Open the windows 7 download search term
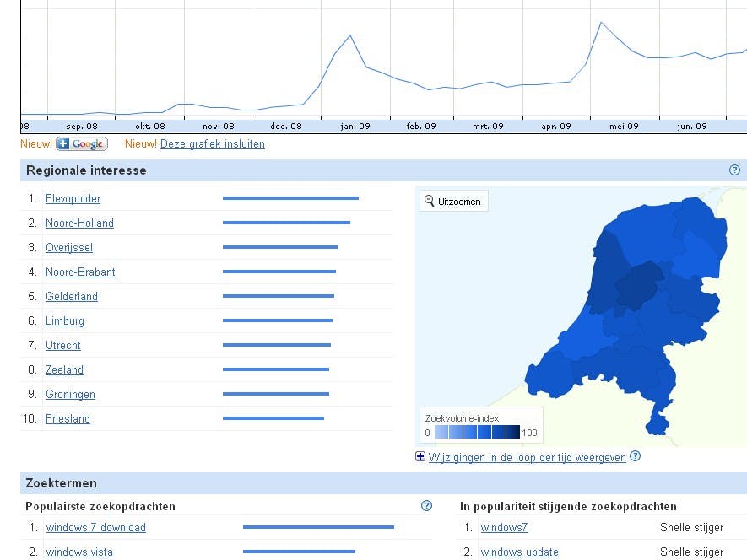 click(95, 528)
